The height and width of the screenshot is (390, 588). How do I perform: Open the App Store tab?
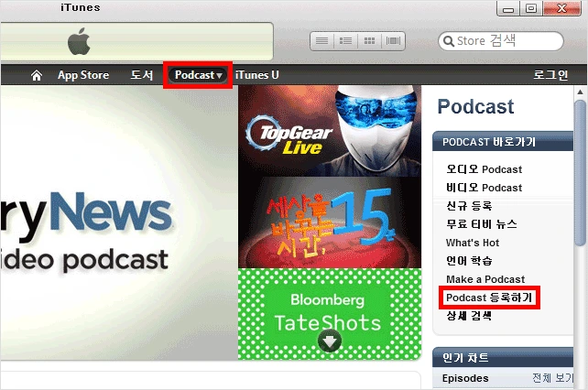tap(83, 75)
